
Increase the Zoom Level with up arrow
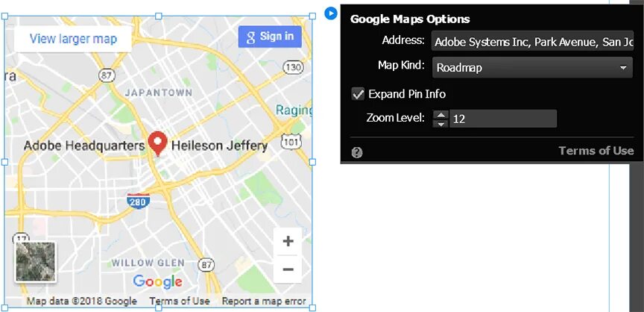441,114
